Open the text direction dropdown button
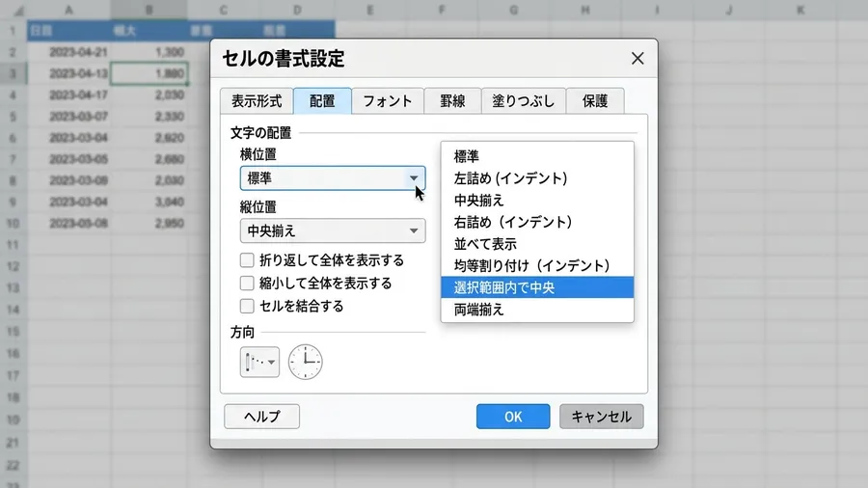 (259, 362)
